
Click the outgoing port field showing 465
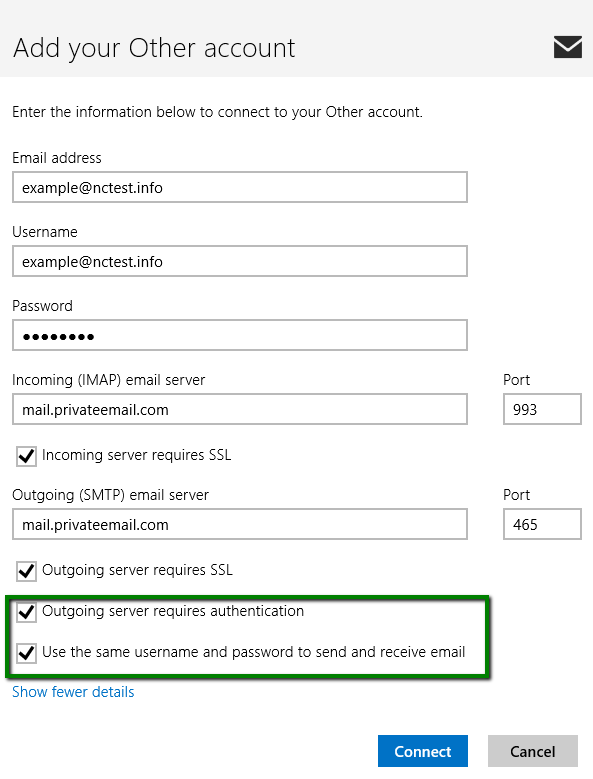pyautogui.click(x=542, y=524)
